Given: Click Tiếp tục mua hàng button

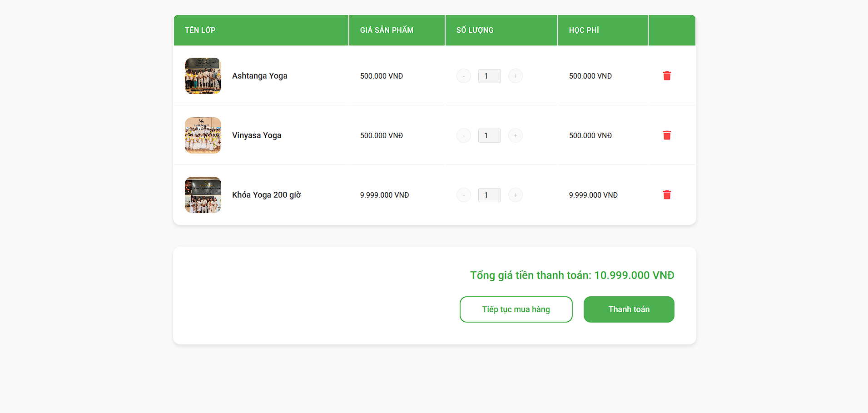Looking at the screenshot, I should coord(516,309).
